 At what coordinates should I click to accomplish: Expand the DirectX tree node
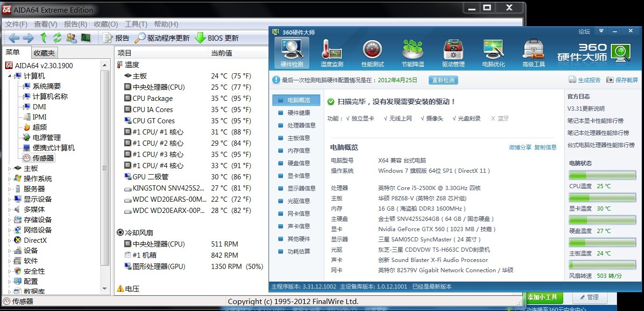[10, 240]
